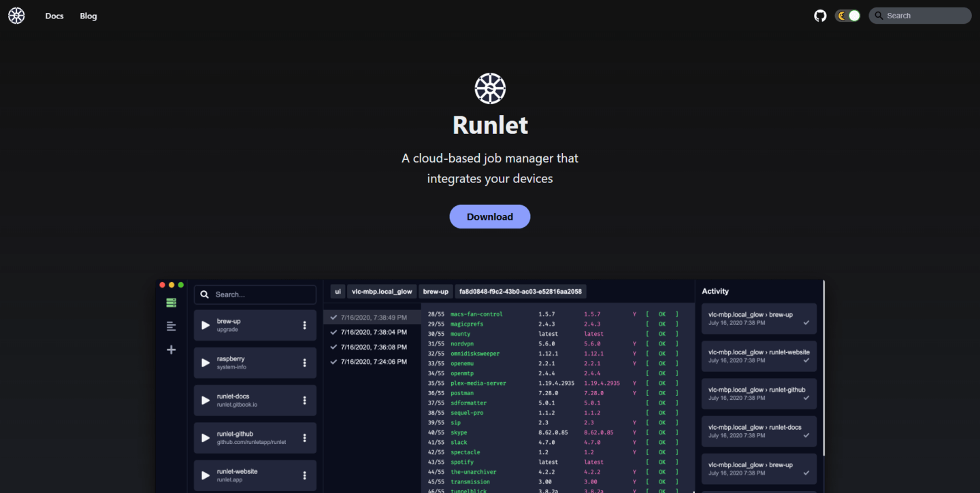Open the options menu for the brew-up job
The height and width of the screenshot is (493, 980).
304,325
